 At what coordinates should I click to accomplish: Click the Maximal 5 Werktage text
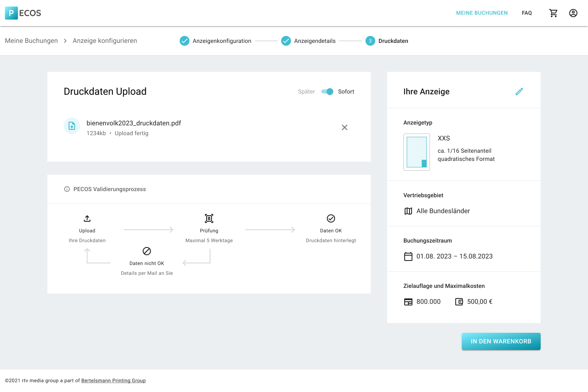coord(209,241)
